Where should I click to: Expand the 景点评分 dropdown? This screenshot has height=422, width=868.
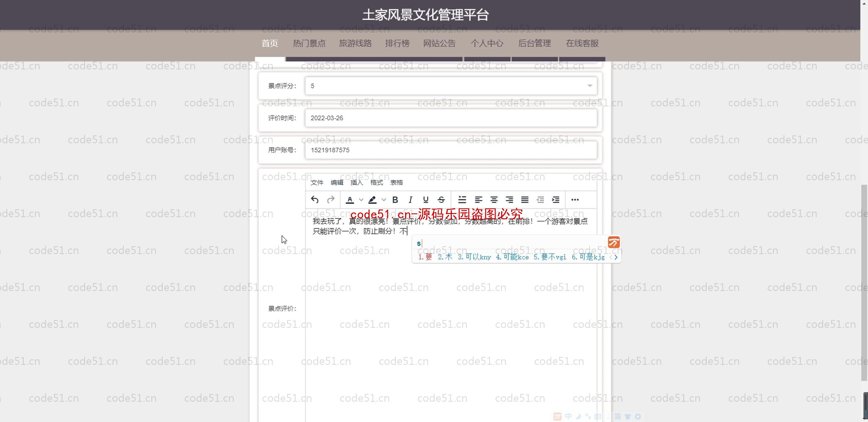451,86
